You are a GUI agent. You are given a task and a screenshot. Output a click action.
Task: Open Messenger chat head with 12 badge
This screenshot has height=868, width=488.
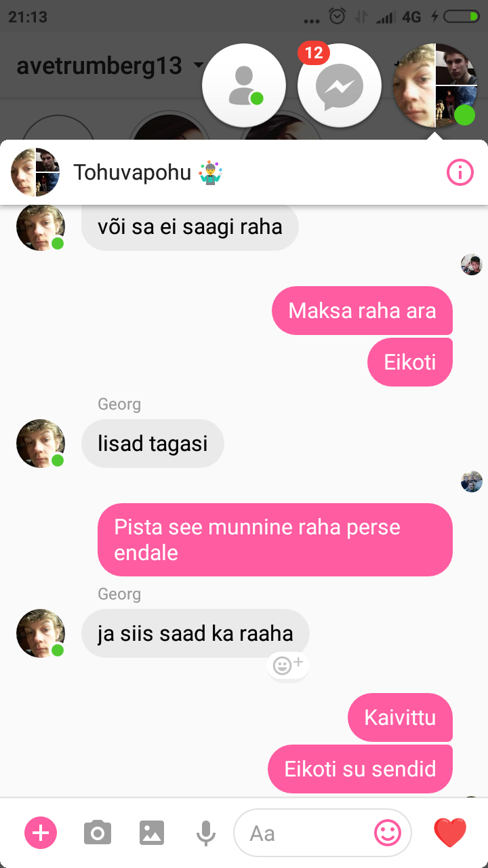(339, 86)
